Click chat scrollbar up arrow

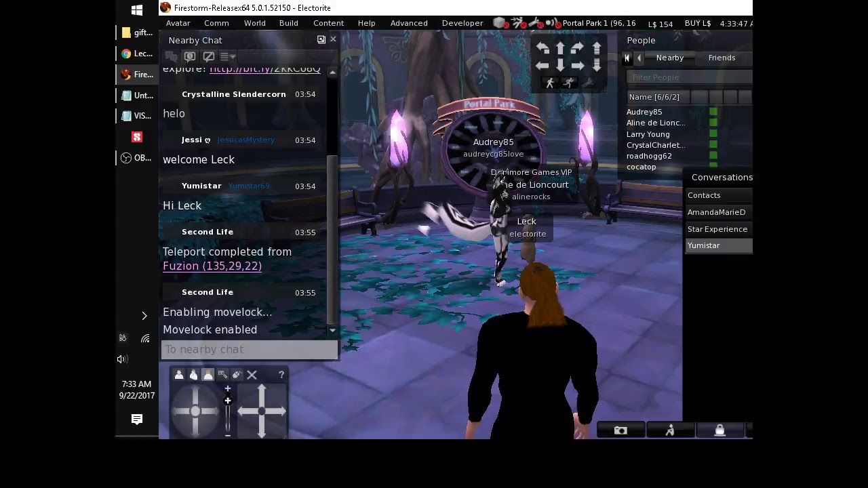332,72
